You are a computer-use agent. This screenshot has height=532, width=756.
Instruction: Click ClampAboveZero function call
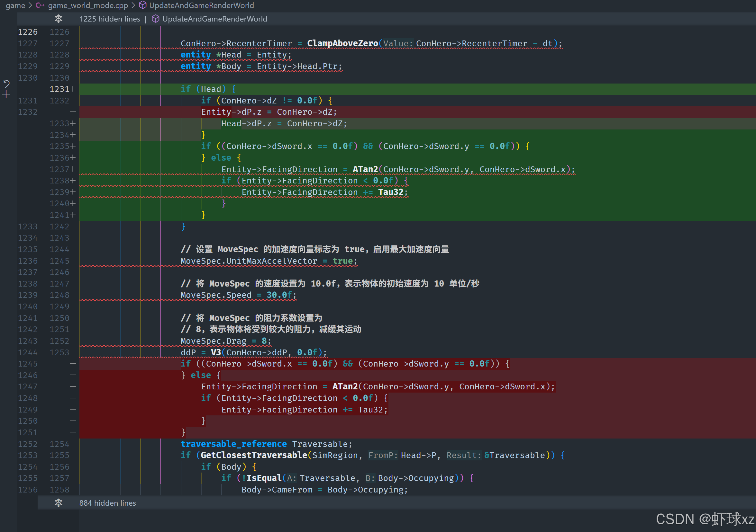(x=342, y=43)
